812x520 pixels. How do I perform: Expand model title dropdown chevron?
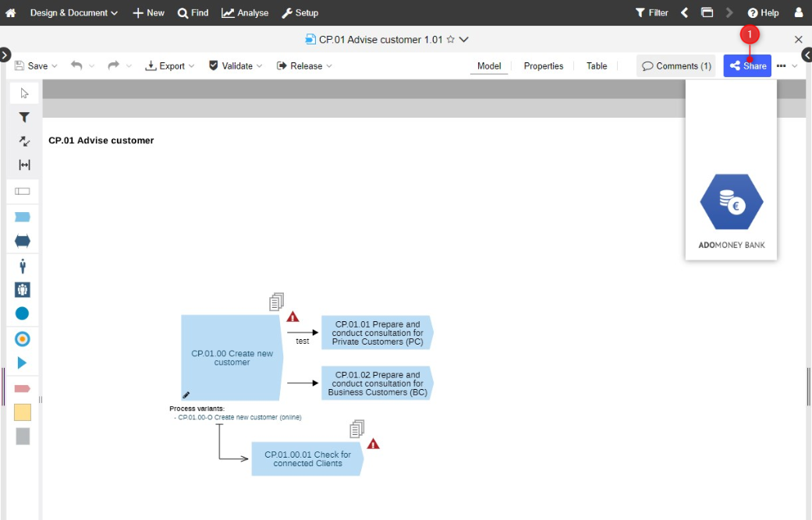click(x=464, y=39)
